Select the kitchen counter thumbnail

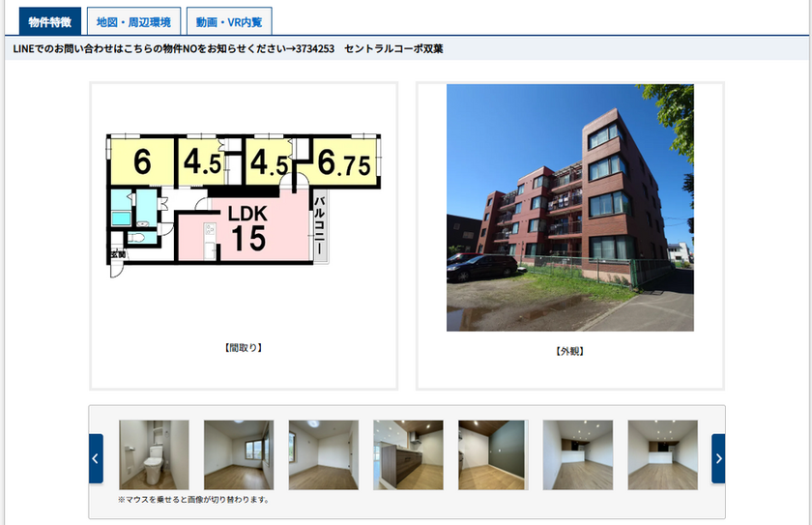click(408, 454)
